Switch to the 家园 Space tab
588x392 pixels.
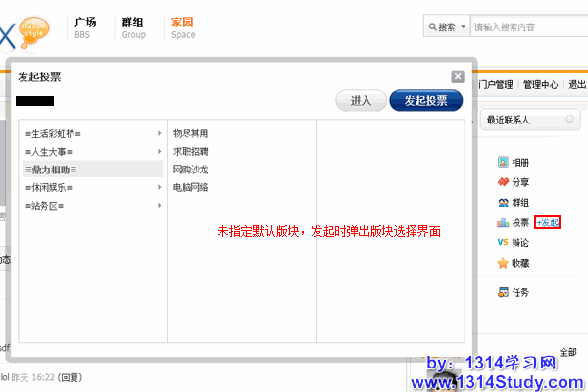(x=182, y=26)
